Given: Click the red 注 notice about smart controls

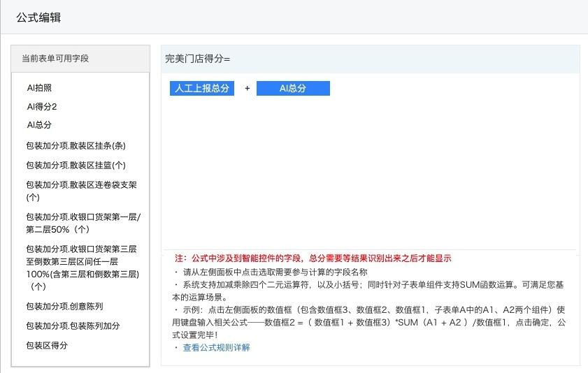Looking at the screenshot, I should (x=313, y=258).
